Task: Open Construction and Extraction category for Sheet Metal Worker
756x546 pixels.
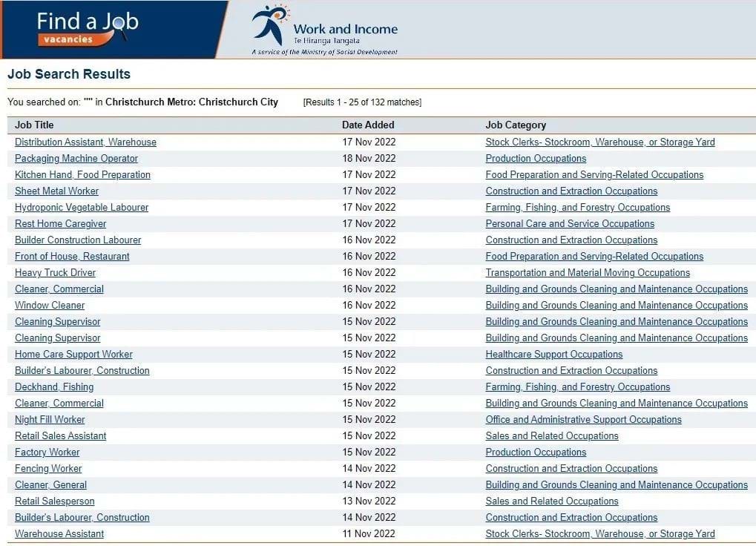Action: 571,191
